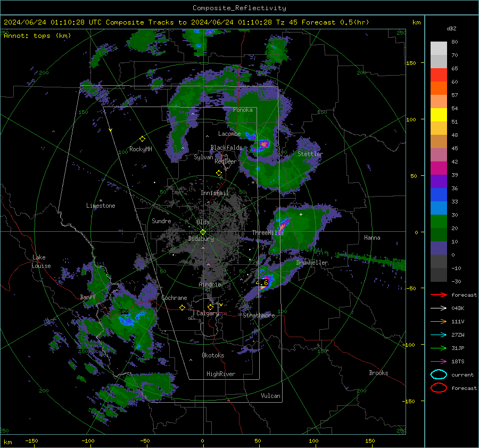Click the Lake Louise label
Image resolution: width=479 pixels, height=448 pixels.
coord(41,262)
